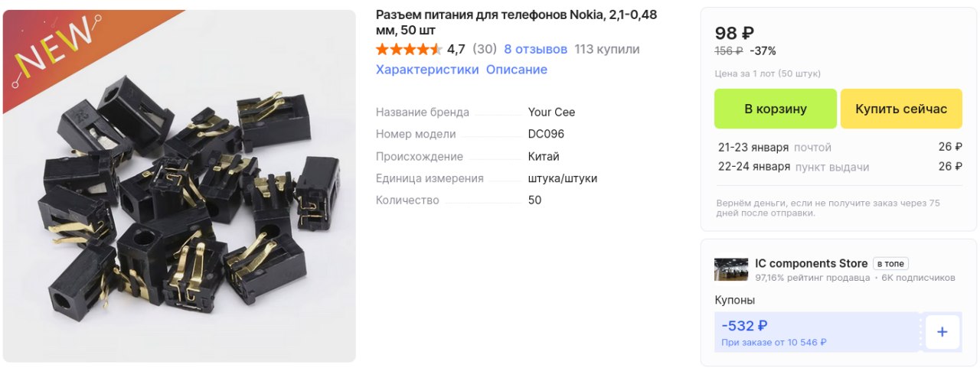Open the 8 отзывов reviews link
The height and width of the screenshot is (368, 980).
535,50
